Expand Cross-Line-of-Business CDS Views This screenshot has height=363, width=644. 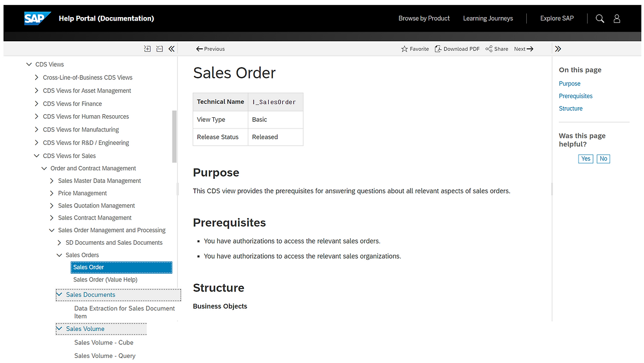pyautogui.click(x=36, y=78)
